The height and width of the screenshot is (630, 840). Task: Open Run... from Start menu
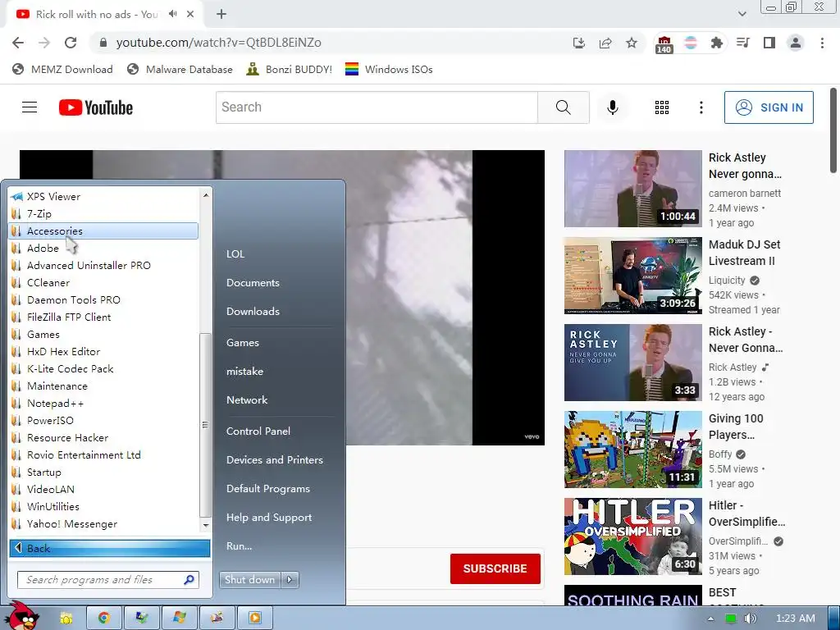tap(239, 546)
